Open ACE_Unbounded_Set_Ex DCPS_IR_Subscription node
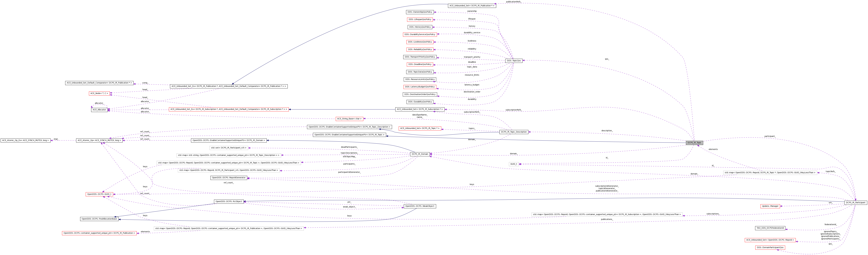 (x=229, y=109)
